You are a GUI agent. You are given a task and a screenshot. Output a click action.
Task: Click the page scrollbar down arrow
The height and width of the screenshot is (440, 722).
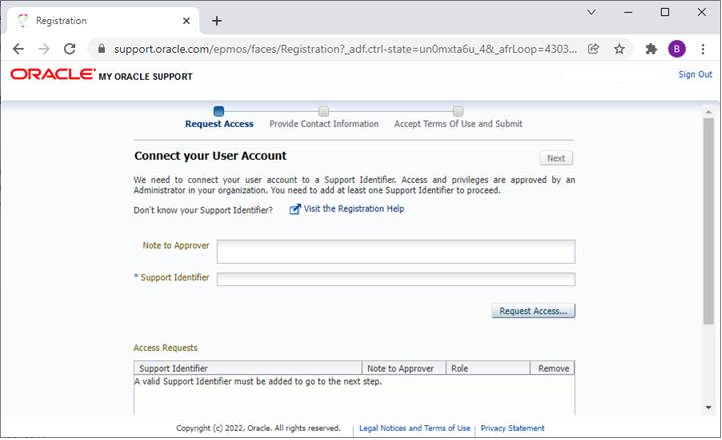(x=708, y=407)
